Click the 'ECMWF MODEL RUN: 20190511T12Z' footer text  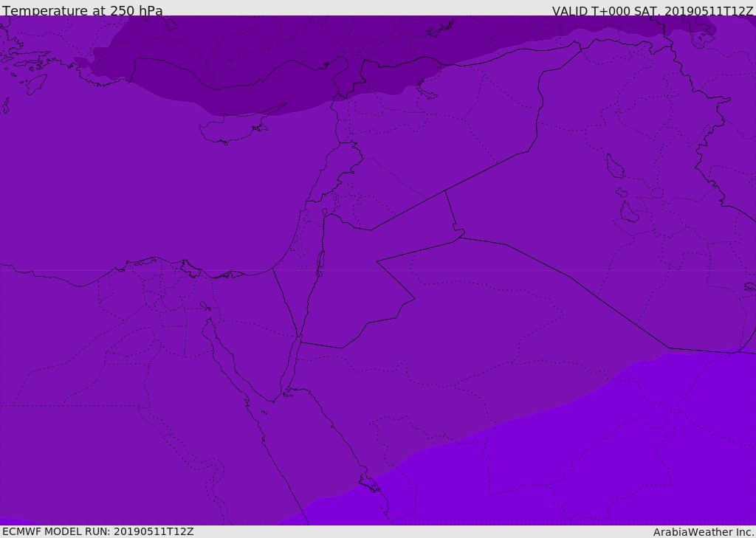pyautogui.click(x=98, y=531)
